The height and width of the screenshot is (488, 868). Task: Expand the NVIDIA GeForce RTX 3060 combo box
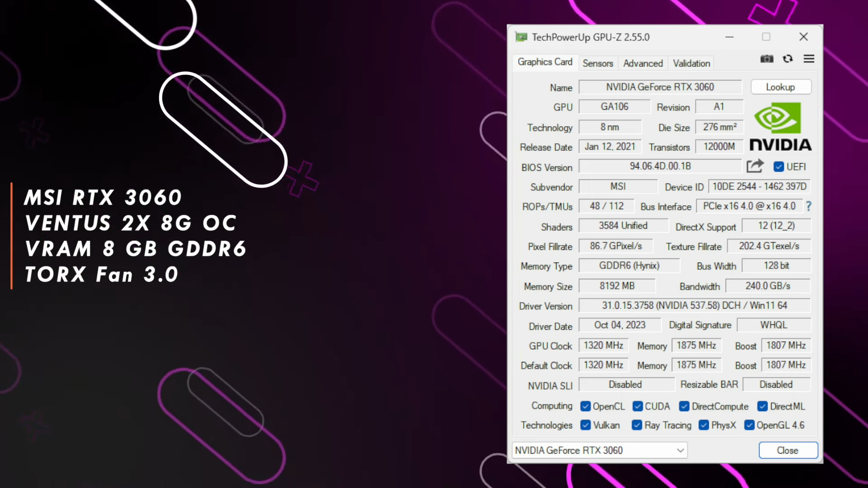click(599, 450)
